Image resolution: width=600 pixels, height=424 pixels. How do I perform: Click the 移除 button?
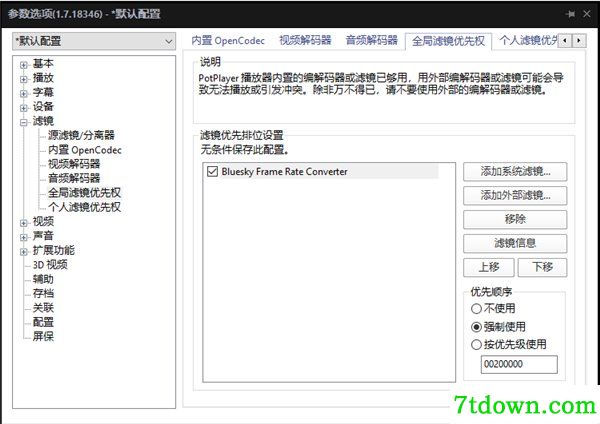(515, 220)
